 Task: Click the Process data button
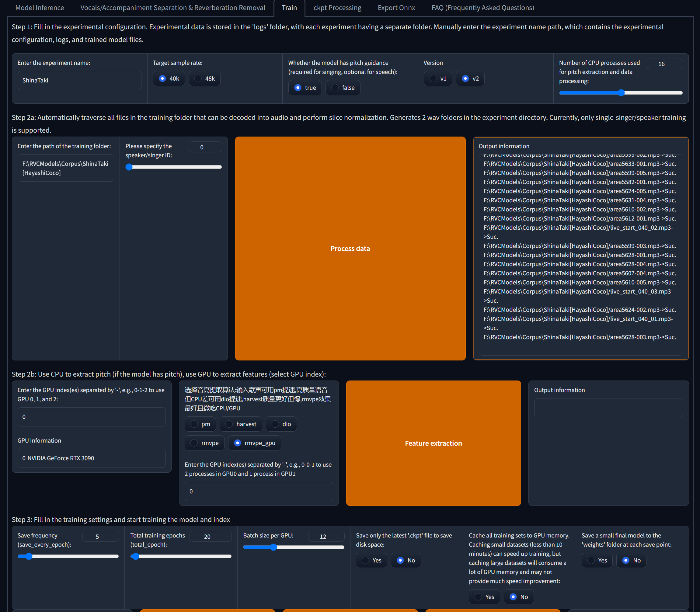tap(350, 248)
